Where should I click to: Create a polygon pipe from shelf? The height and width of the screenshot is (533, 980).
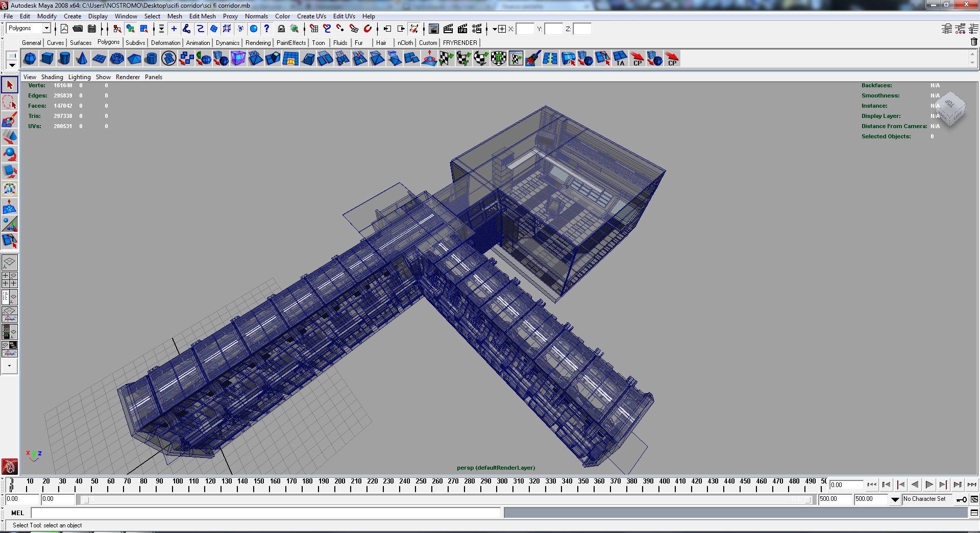point(152,59)
